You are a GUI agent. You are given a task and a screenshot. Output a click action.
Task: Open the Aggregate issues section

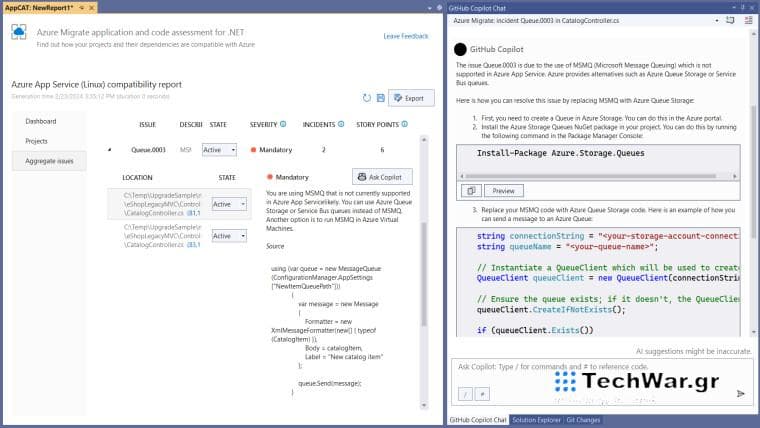(49, 160)
